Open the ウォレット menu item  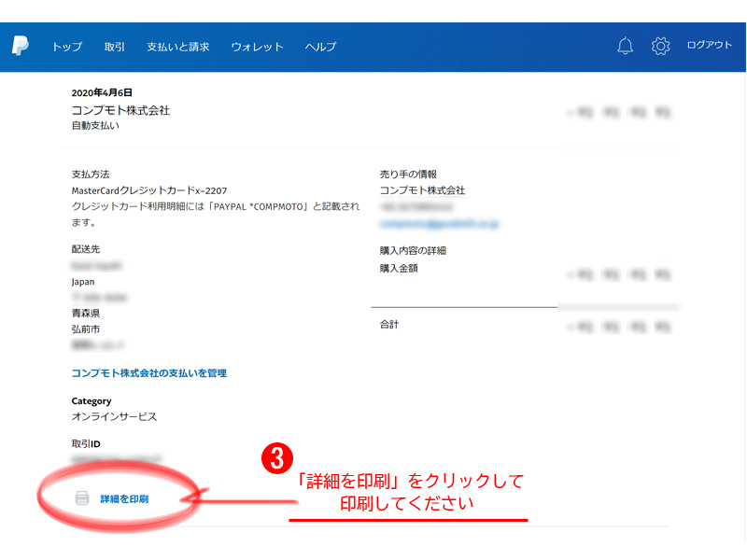pos(258,47)
